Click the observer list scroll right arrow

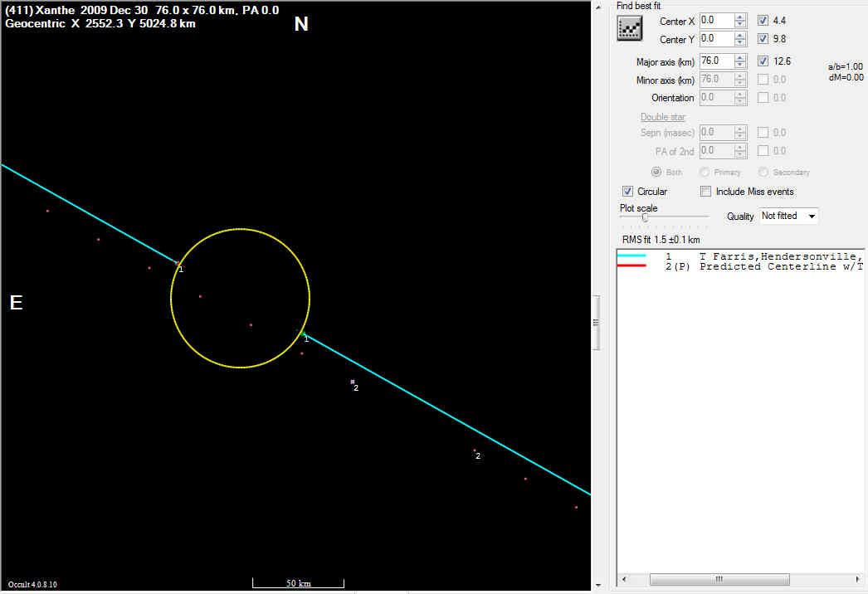(x=858, y=579)
